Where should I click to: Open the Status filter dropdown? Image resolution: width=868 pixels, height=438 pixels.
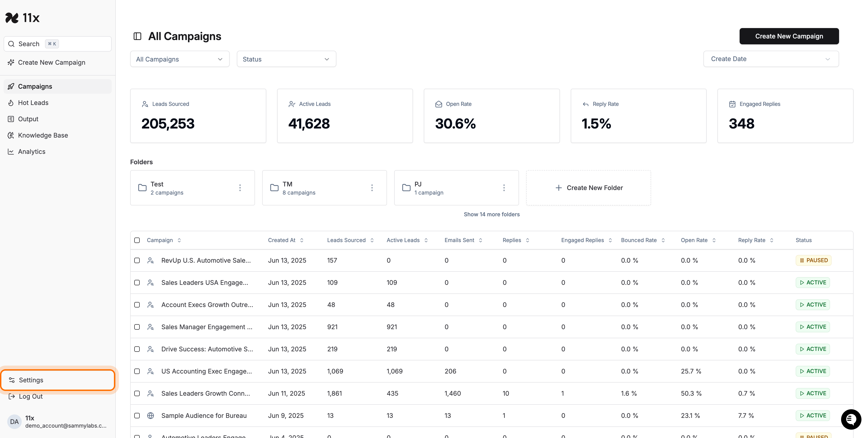(x=286, y=59)
